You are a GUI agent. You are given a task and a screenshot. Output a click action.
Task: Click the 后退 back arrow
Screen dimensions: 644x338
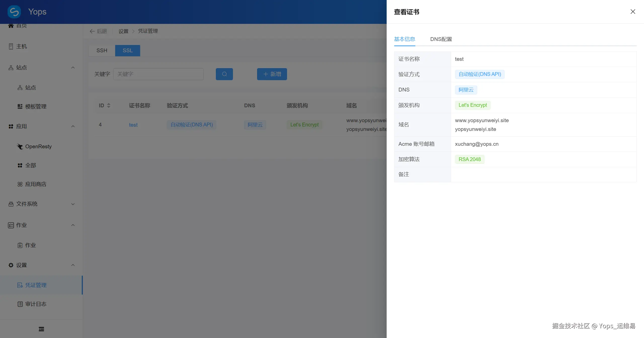click(x=92, y=31)
